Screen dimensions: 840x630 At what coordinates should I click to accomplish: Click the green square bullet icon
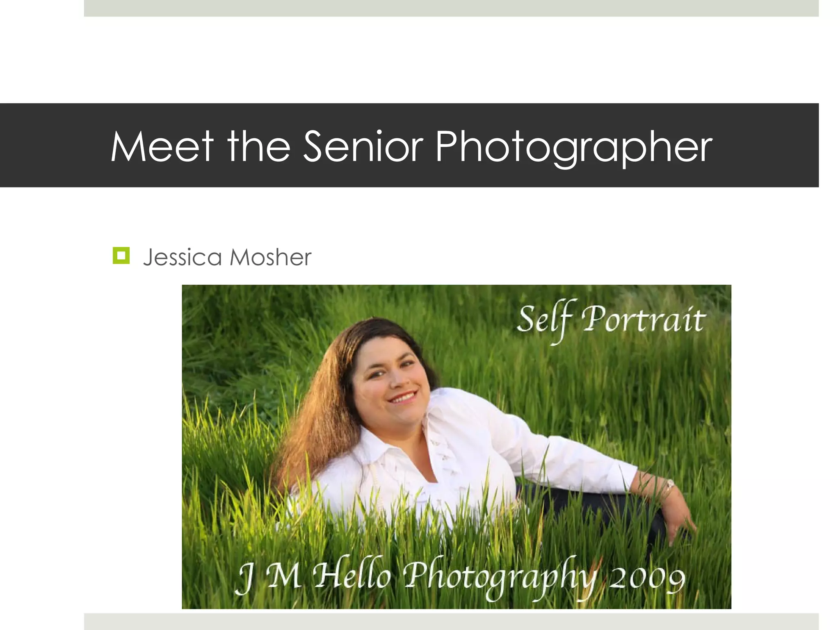tap(121, 256)
